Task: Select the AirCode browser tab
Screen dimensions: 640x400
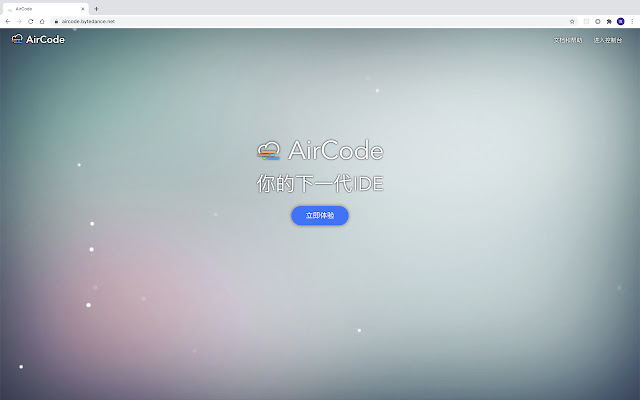Action: tap(45, 9)
